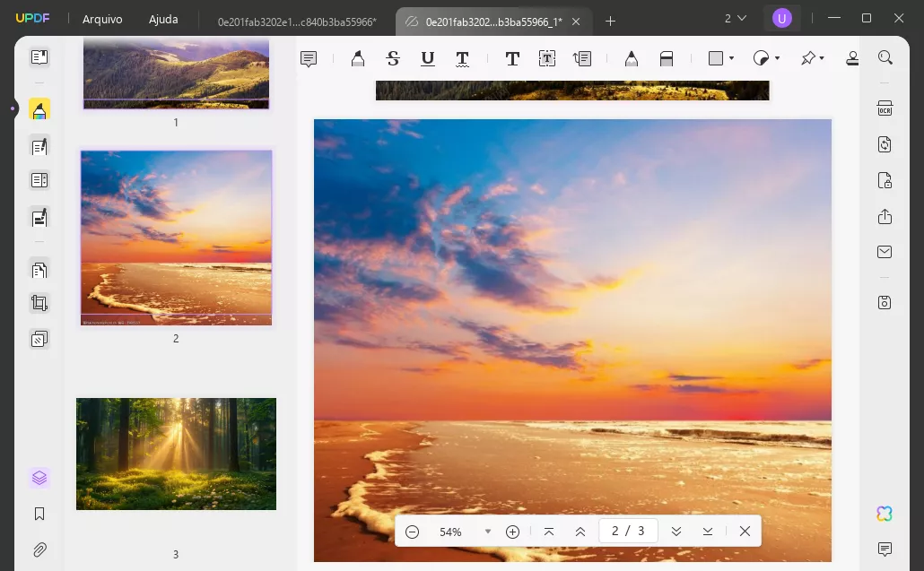Open the comments list panel icon

click(x=885, y=549)
